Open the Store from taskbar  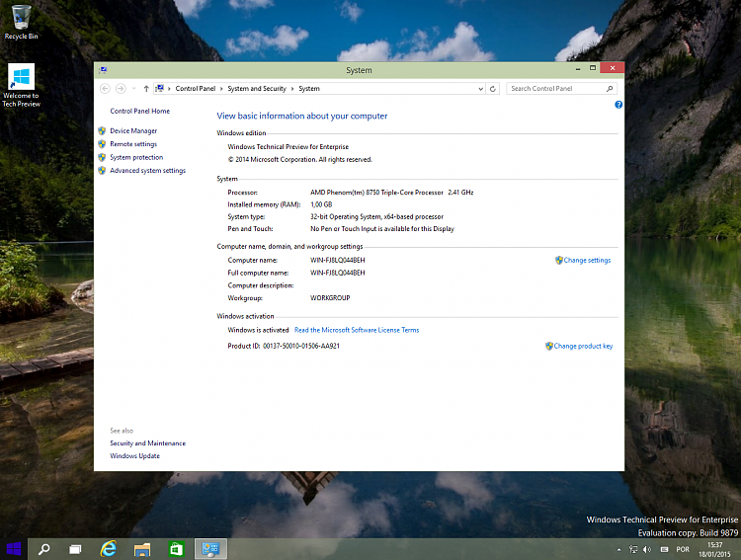pyautogui.click(x=176, y=549)
